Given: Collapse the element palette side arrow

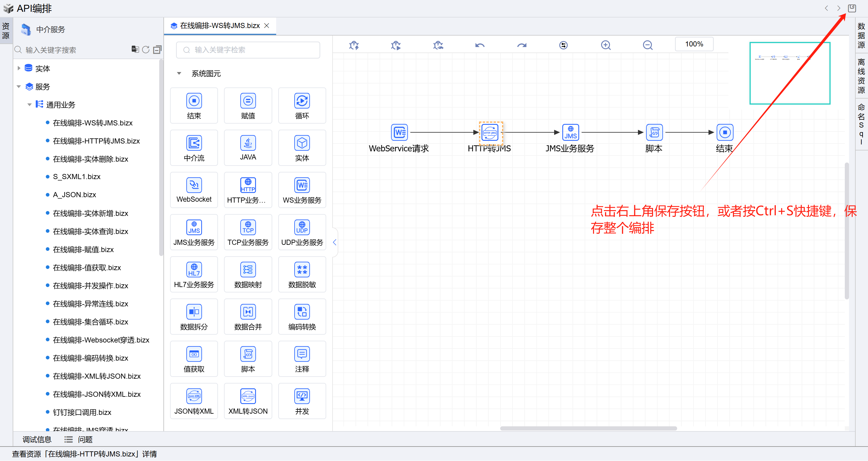Looking at the screenshot, I should pos(334,242).
